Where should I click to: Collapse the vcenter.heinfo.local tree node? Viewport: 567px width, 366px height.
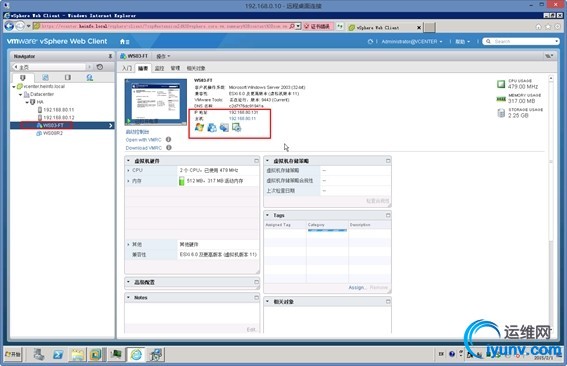point(14,87)
